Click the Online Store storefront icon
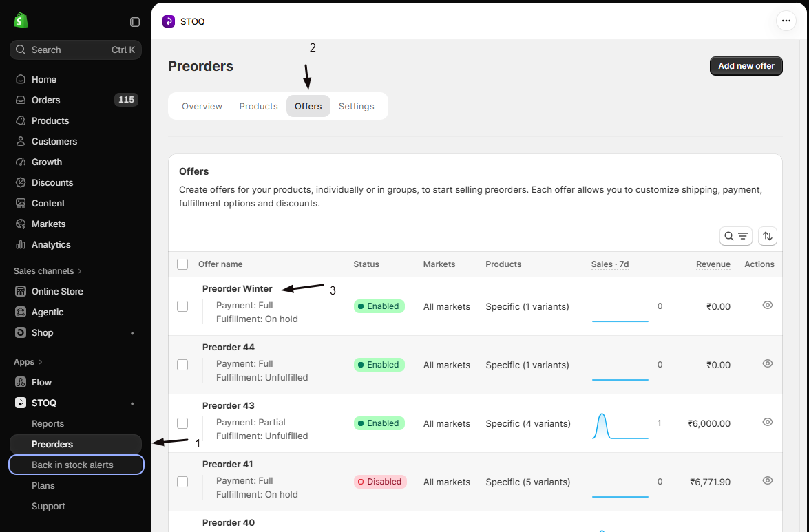 click(x=21, y=291)
